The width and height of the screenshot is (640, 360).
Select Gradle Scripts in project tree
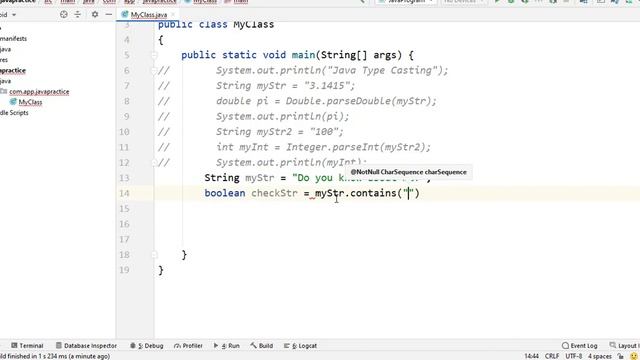14,113
